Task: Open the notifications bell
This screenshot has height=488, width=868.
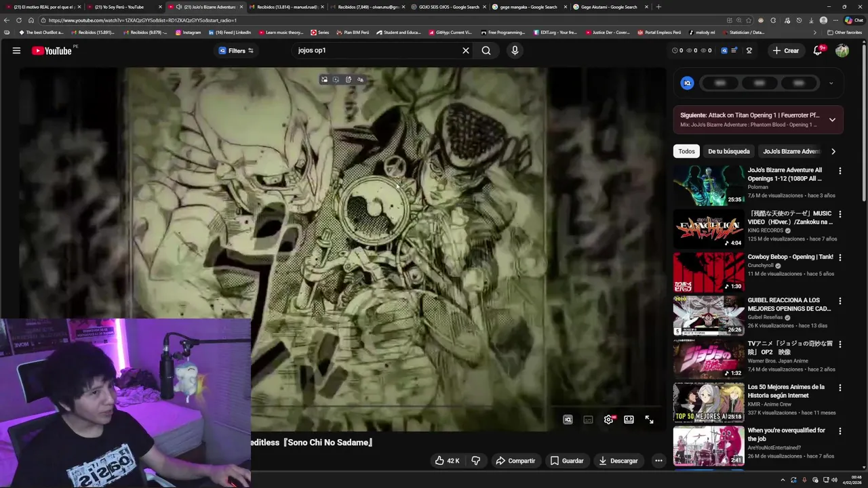Action: click(x=818, y=50)
